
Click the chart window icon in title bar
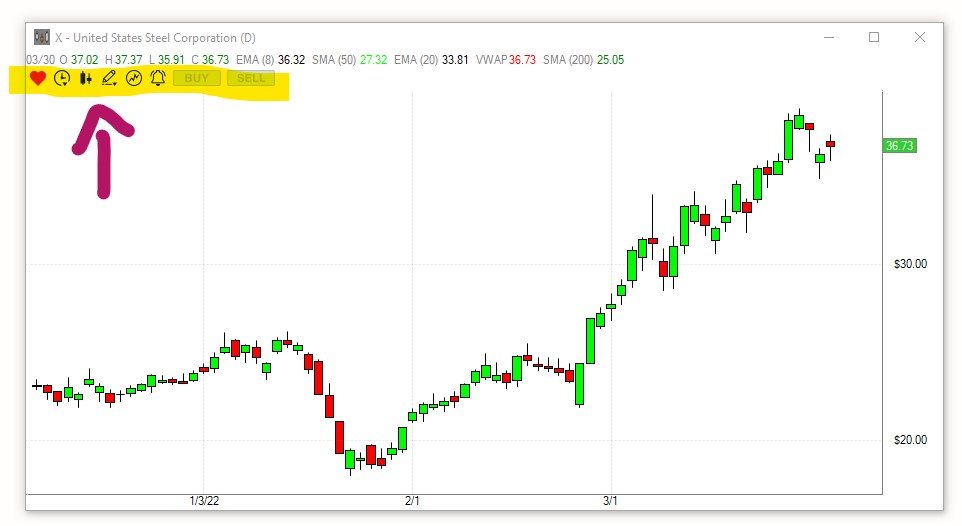pyautogui.click(x=41, y=37)
